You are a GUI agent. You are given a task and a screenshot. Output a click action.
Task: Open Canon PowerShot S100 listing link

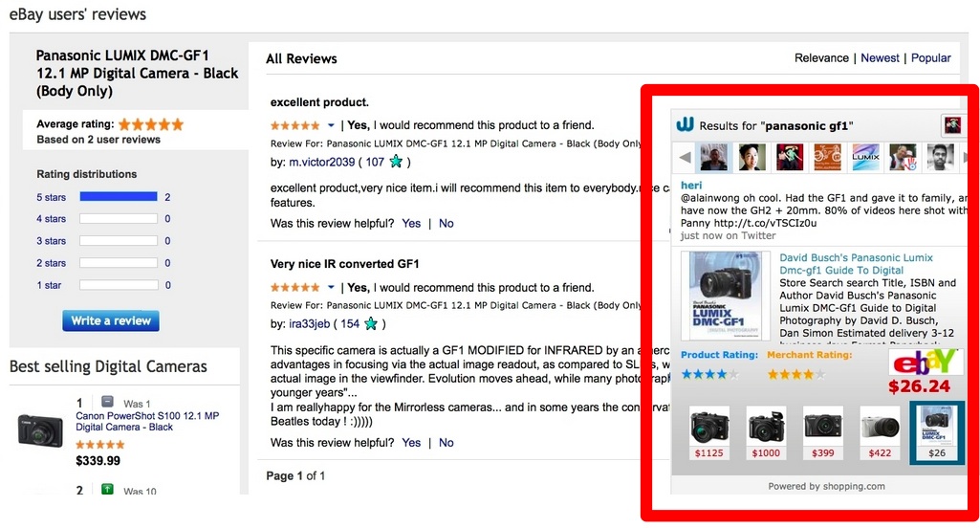147,422
